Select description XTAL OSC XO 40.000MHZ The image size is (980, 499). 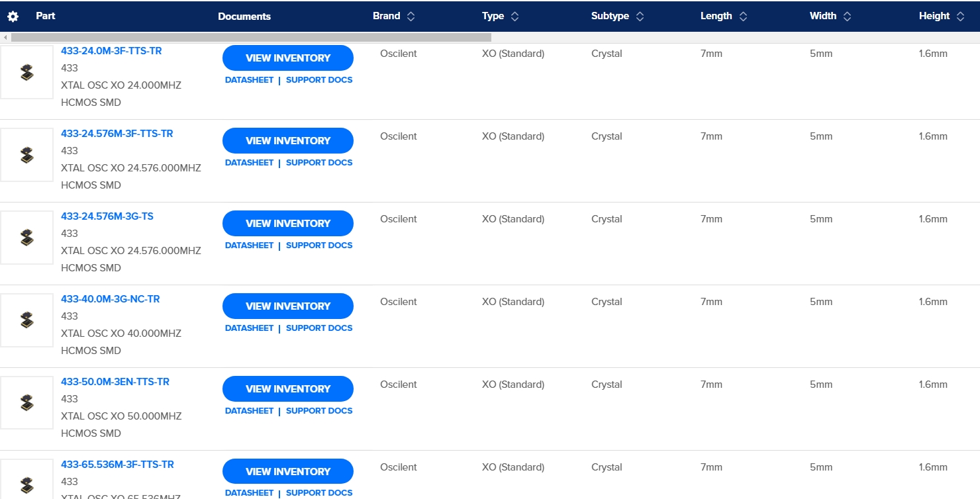click(x=121, y=334)
